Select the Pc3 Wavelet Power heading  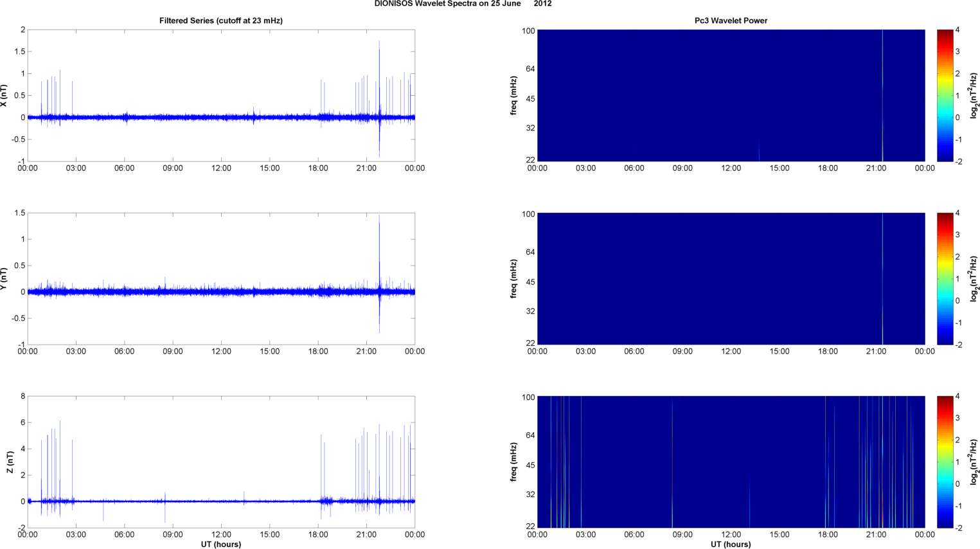coord(731,21)
